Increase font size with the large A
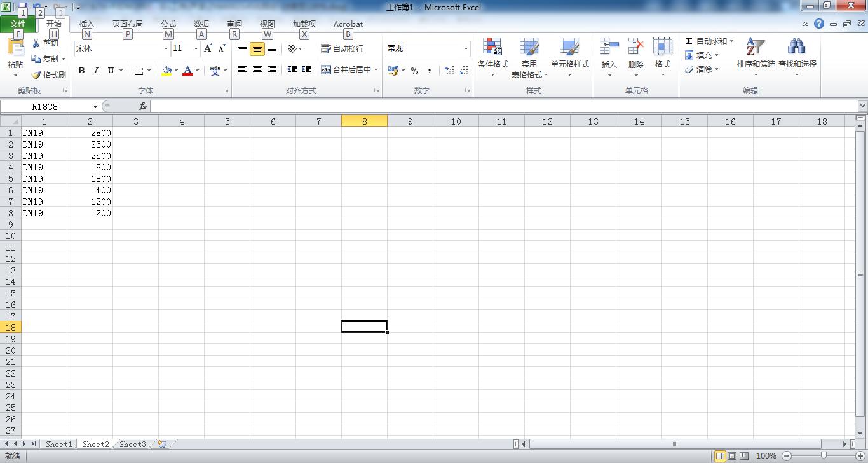The width and height of the screenshot is (868, 463). click(208, 48)
